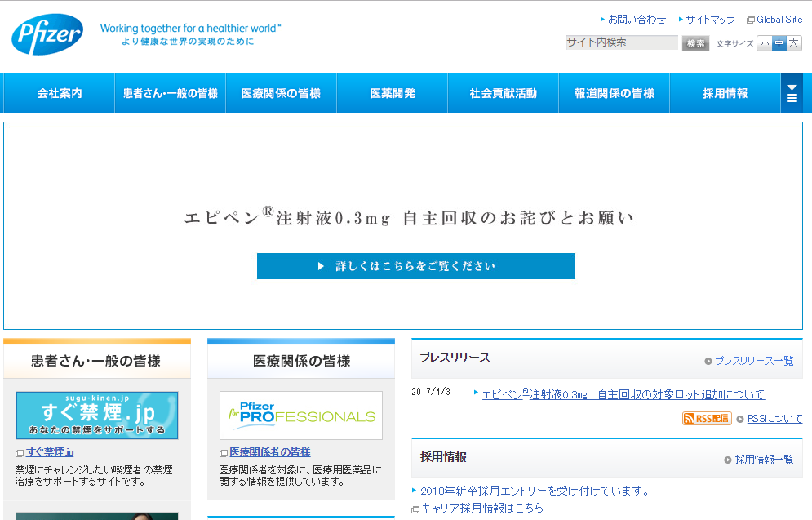Open the 患者さん・一般の皆様 nav menu

click(171, 93)
